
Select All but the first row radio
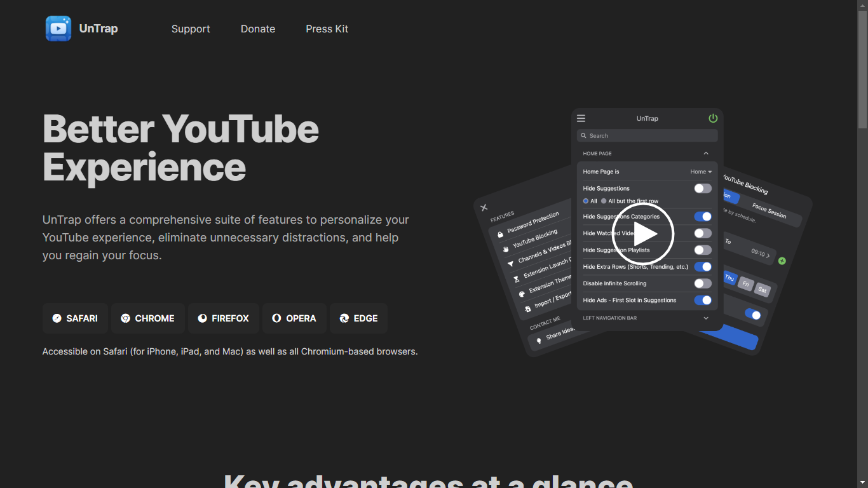coord(604,201)
